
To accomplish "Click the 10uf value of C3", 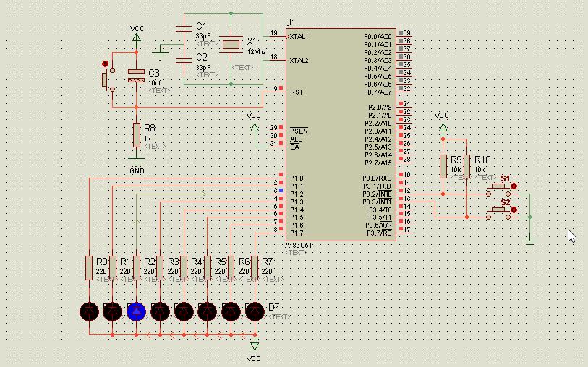I will (x=155, y=83).
